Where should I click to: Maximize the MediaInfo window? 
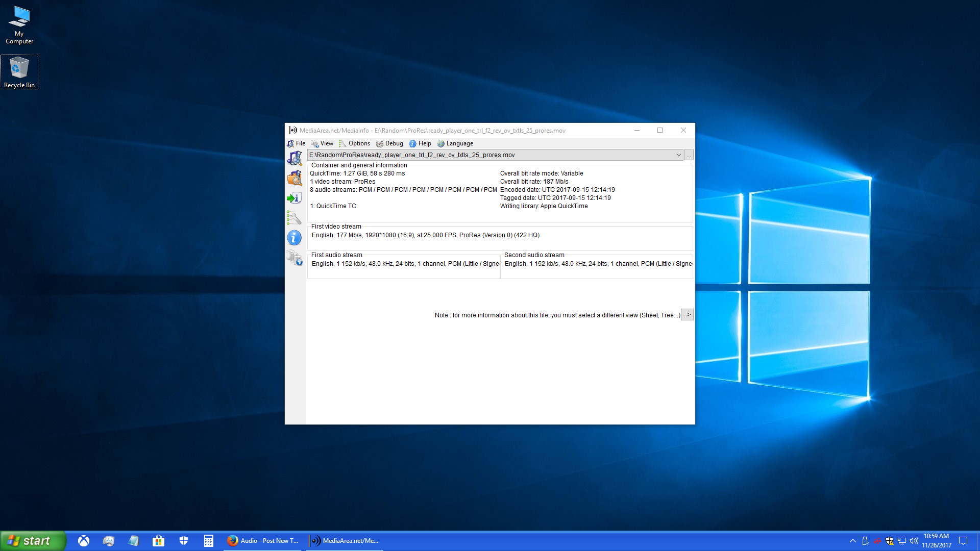pyautogui.click(x=660, y=131)
